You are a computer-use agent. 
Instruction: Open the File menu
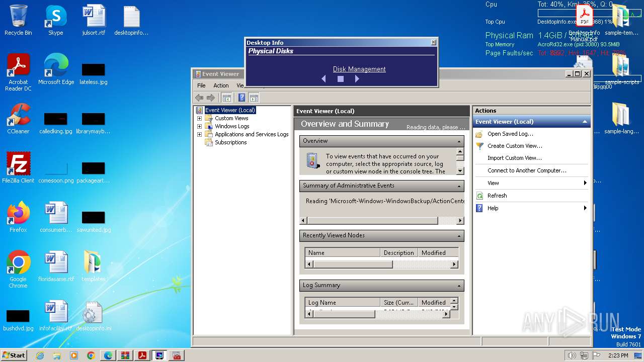point(201,85)
